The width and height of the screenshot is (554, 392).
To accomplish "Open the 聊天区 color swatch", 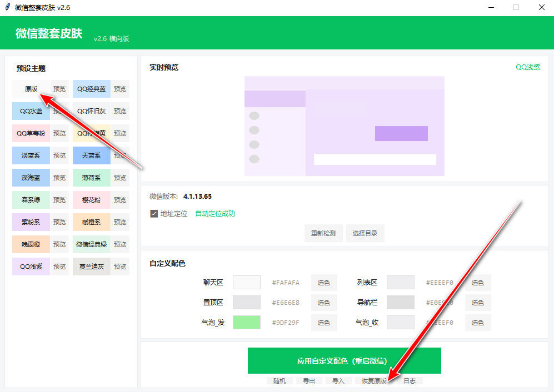I will [x=247, y=283].
